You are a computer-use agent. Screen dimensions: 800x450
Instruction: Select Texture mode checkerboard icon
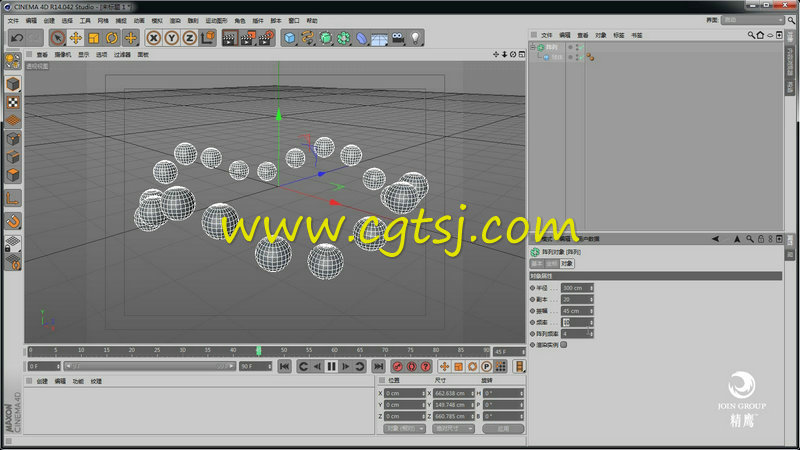point(13,103)
